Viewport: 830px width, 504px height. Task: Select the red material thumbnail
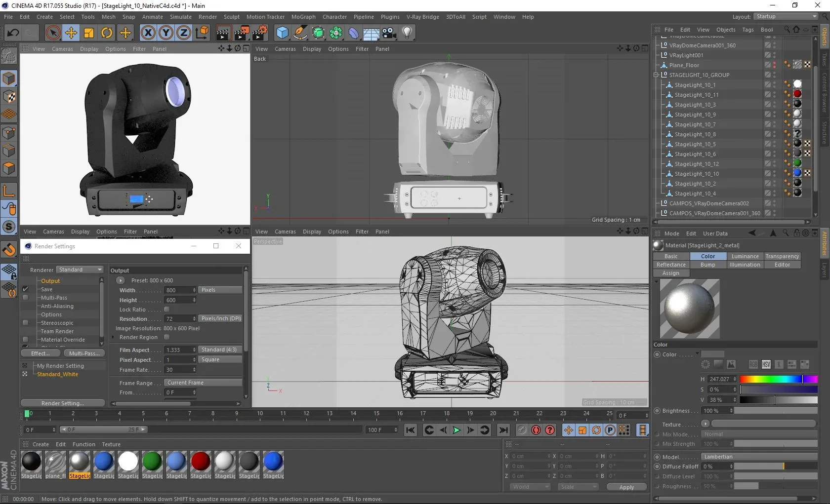point(200,462)
